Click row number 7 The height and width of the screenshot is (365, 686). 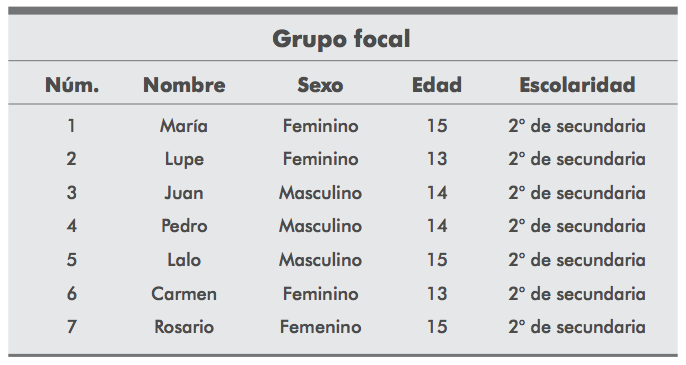[x=72, y=327]
